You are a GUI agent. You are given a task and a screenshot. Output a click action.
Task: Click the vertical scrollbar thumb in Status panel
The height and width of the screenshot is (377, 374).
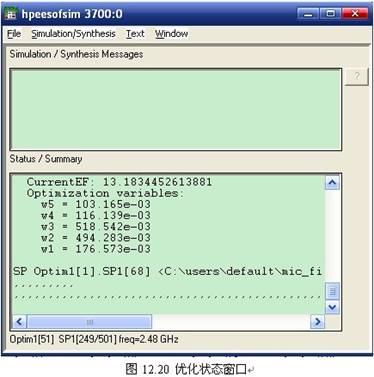[332, 292]
